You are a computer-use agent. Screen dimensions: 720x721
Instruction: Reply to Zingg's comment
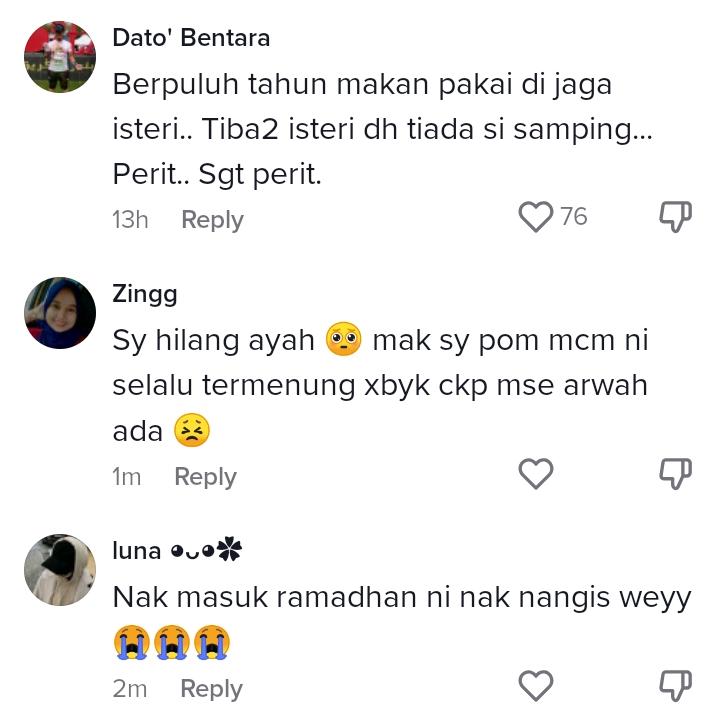point(205,477)
